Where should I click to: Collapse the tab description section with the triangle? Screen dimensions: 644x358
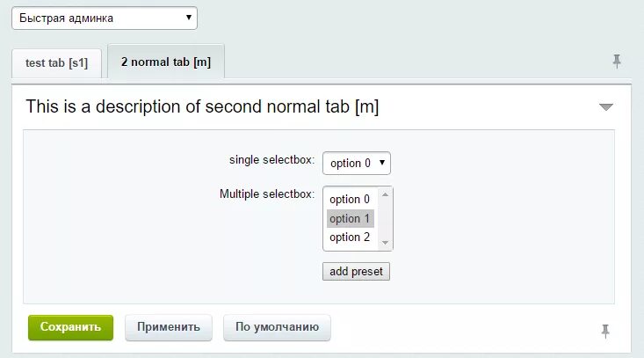(605, 107)
